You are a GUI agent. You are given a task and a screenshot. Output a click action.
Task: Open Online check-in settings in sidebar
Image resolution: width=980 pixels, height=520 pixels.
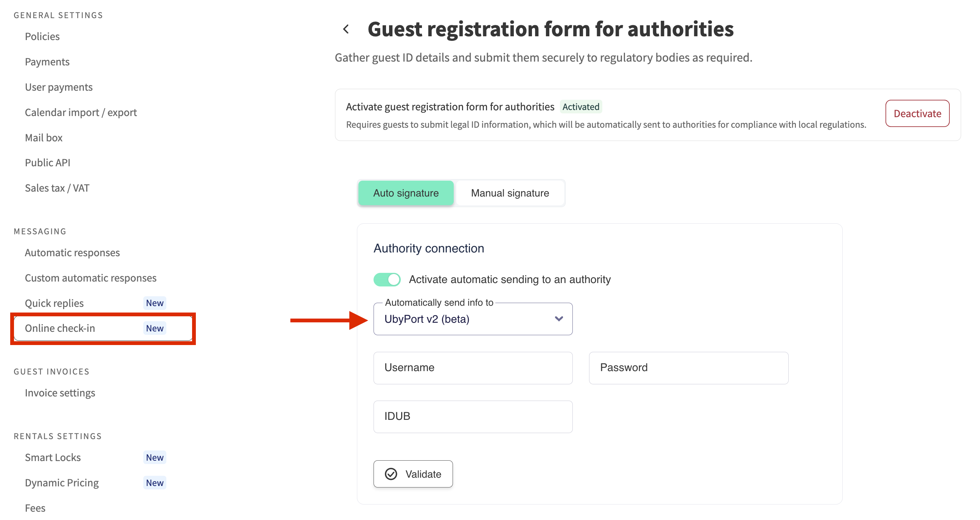(x=60, y=328)
